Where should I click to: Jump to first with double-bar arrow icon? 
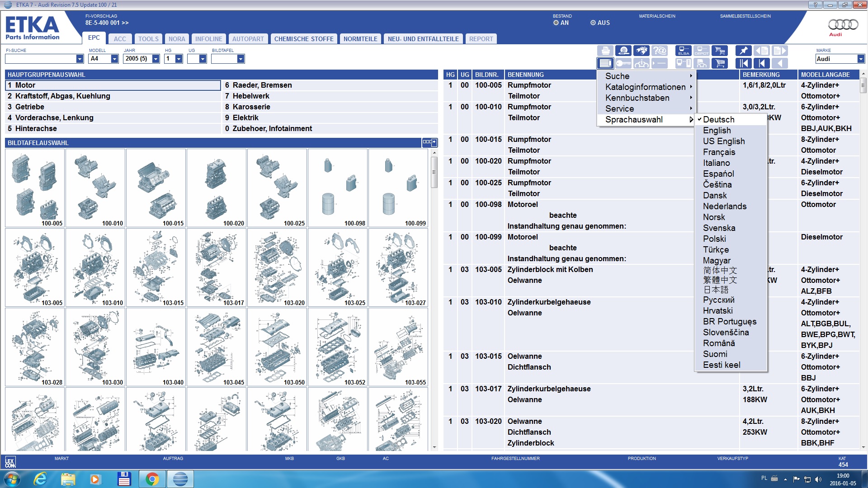coord(744,63)
